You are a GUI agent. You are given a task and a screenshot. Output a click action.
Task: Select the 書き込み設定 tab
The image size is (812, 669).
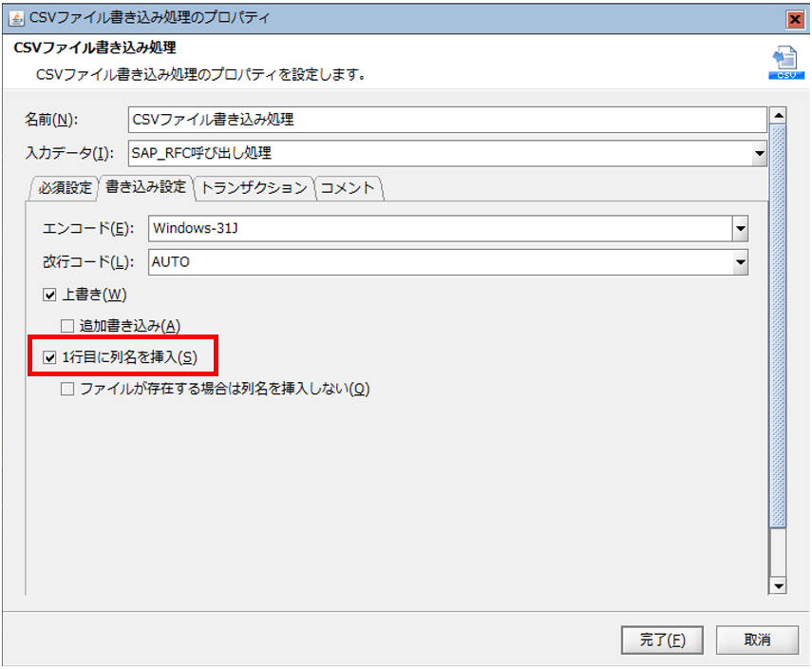click(x=146, y=187)
